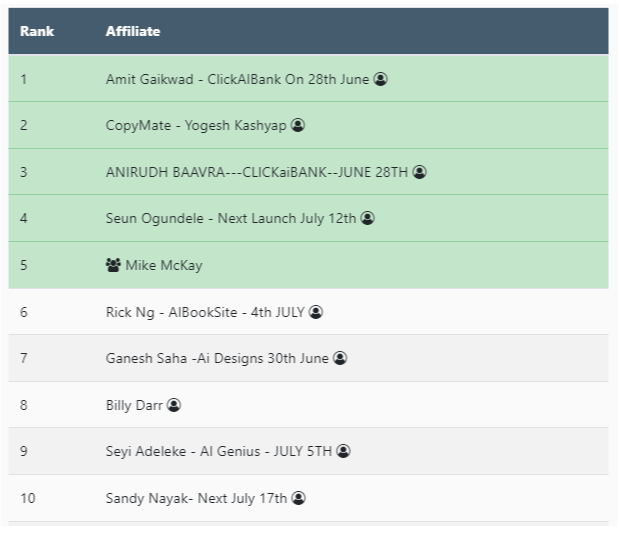This screenshot has height=537, width=619.
Task: Click profile icon next to Ganesh Saha
Action: pos(340,358)
